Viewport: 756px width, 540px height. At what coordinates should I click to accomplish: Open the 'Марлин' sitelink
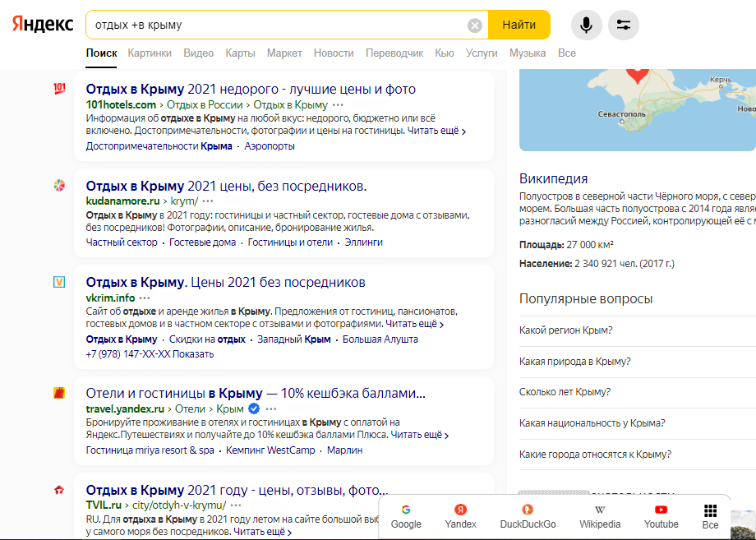pos(345,450)
